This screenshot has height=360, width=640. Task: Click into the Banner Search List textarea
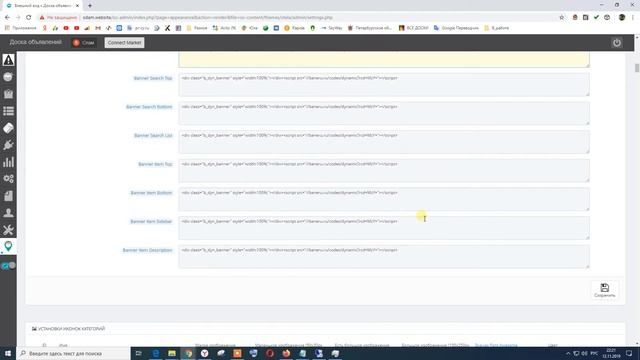tap(384, 142)
